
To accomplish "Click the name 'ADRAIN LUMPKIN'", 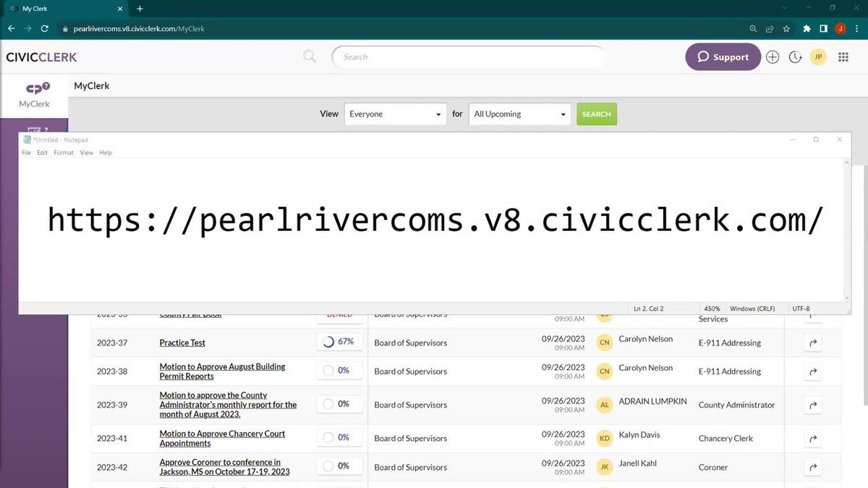I will [653, 401].
